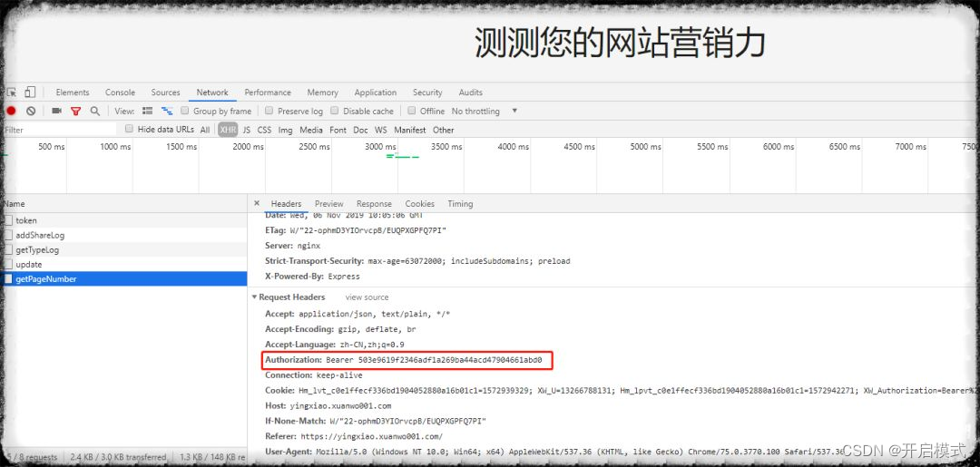The width and height of the screenshot is (980, 467).
Task: Click the Host yingxiao.xuanwo001.com value
Action: pyautogui.click(x=340, y=406)
